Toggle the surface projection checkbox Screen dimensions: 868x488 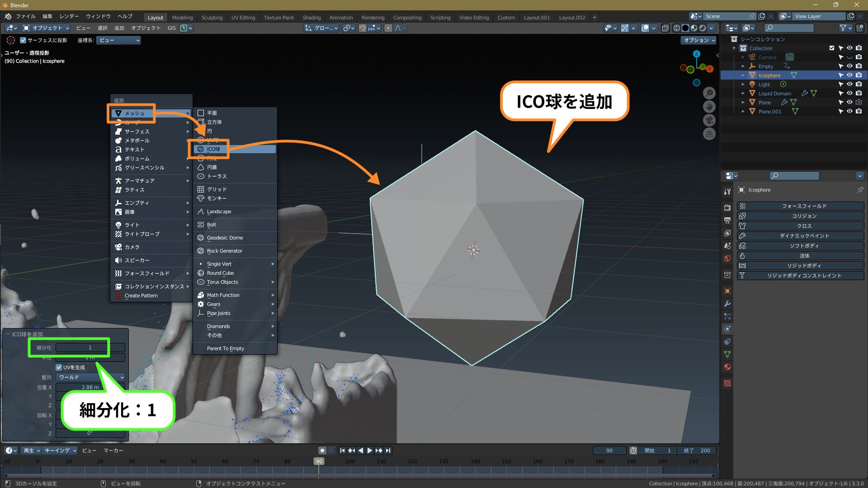point(23,40)
